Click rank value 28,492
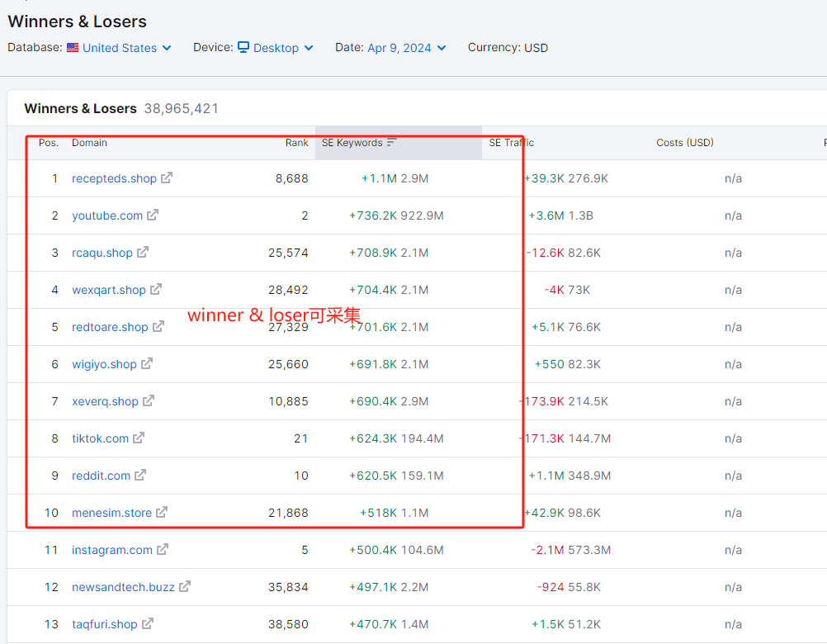 tap(288, 290)
